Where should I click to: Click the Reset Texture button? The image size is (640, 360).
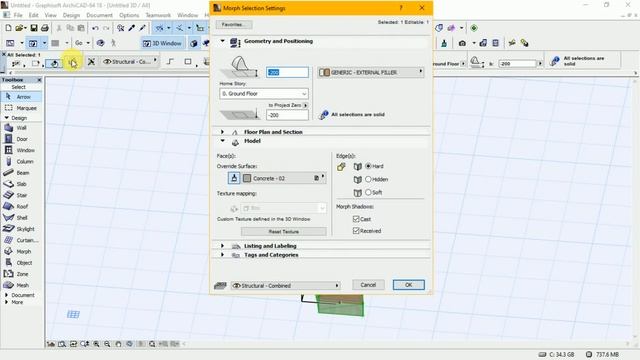click(284, 231)
